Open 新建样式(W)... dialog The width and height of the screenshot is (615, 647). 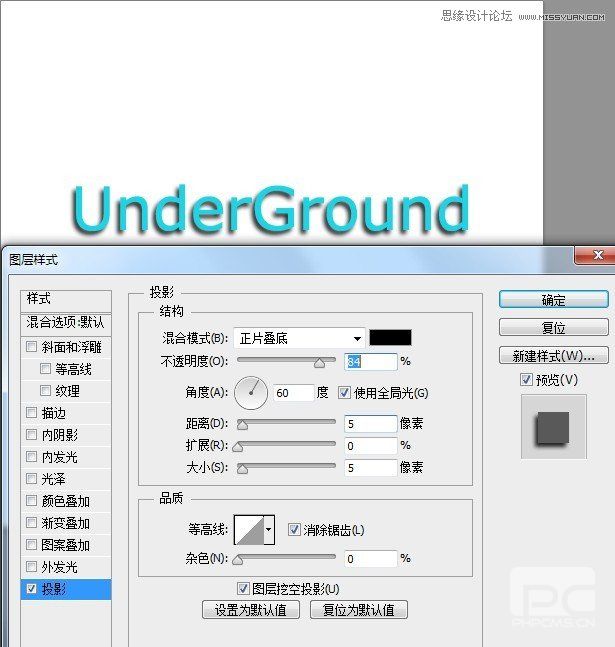click(x=554, y=355)
